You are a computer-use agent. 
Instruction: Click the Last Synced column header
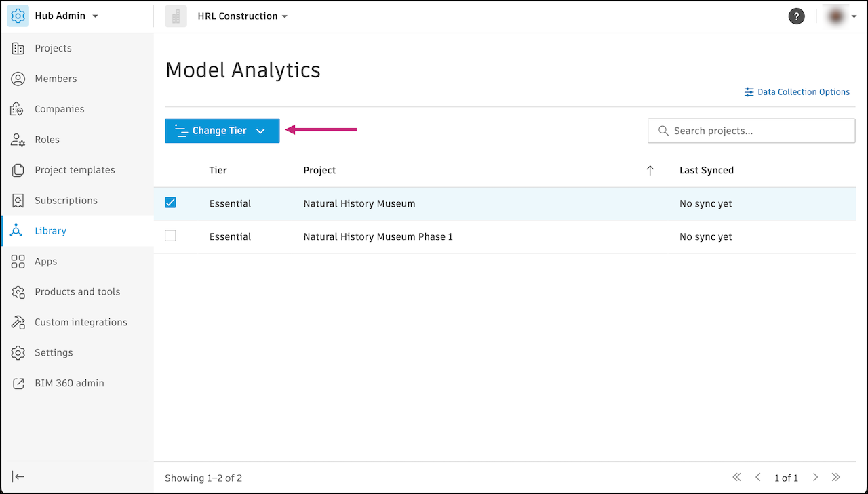click(707, 171)
